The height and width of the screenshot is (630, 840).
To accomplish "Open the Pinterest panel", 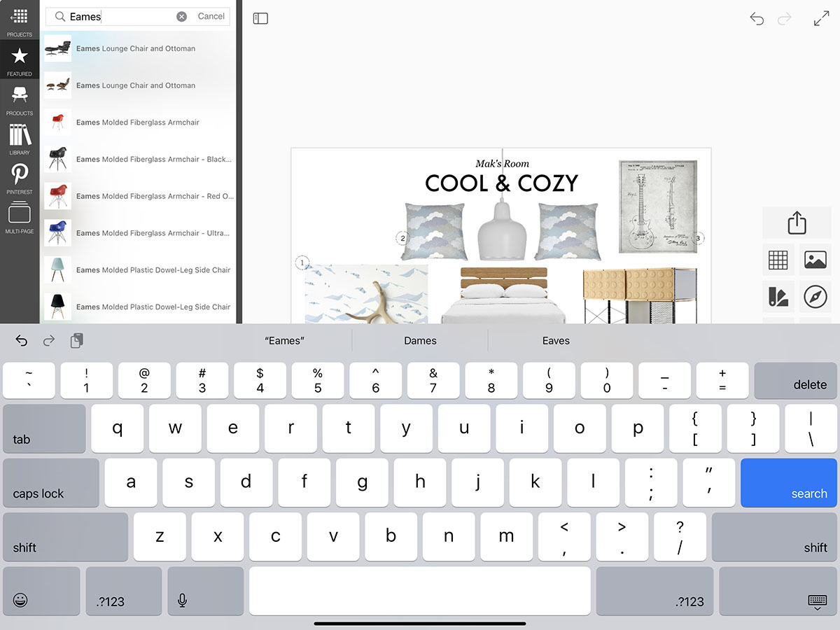I will coord(20,178).
